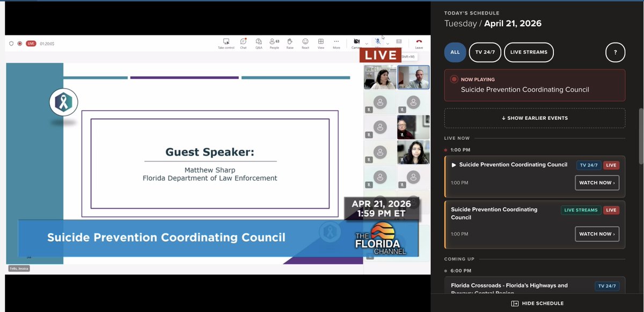The image size is (644, 312).
Task: Click Hide Schedule button
Action: pyautogui.click(x=537, y=303)
